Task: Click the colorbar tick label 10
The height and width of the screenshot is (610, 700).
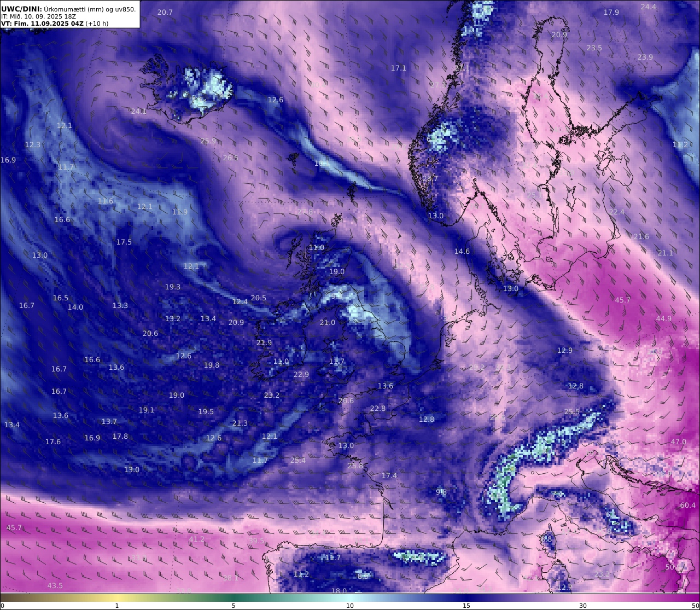Action: (x=350, y=606)
